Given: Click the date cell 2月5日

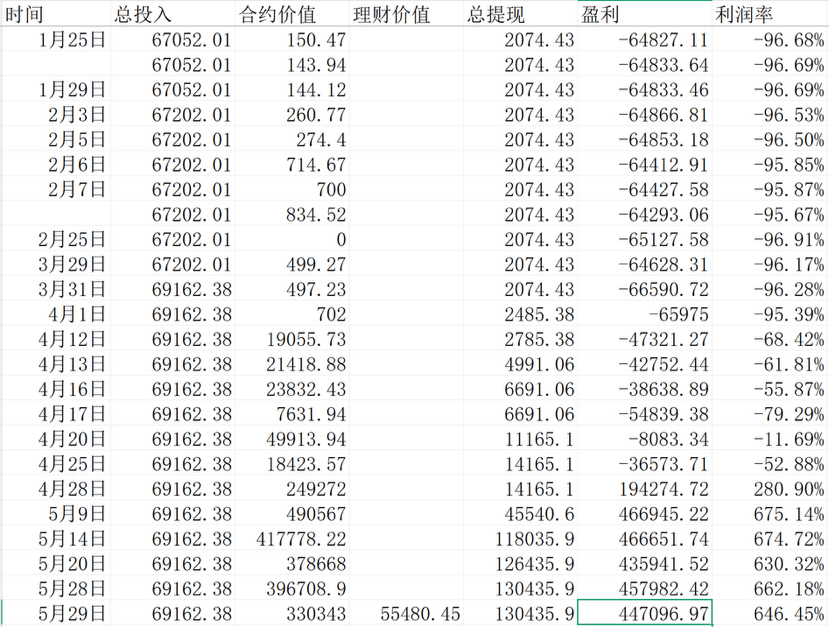Looking at the screenshot, I should (x=55, y=139).
